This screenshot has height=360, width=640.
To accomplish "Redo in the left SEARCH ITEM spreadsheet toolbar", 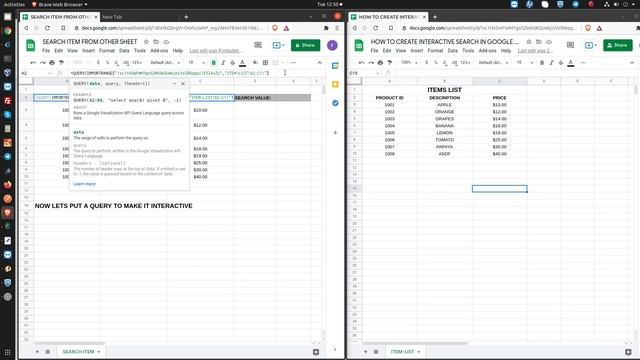I will point(42,62).
